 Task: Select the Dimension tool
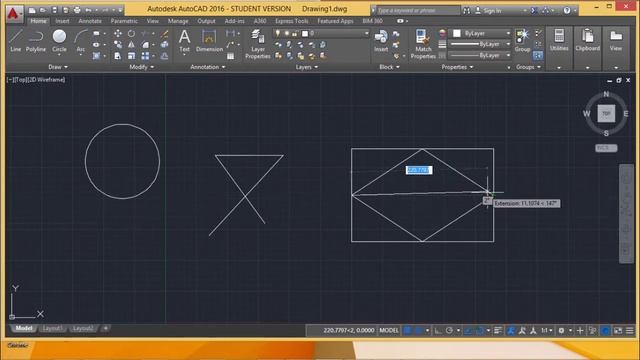pos(209,40)
